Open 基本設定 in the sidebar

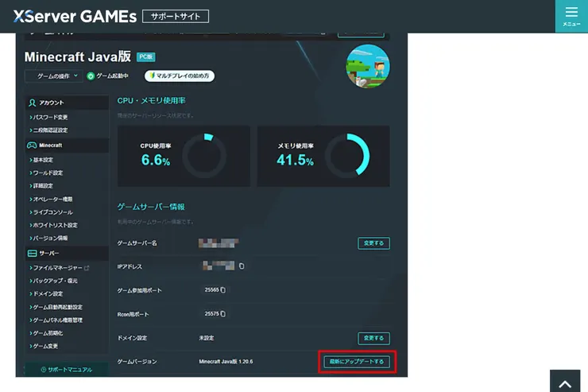(41, 160)
